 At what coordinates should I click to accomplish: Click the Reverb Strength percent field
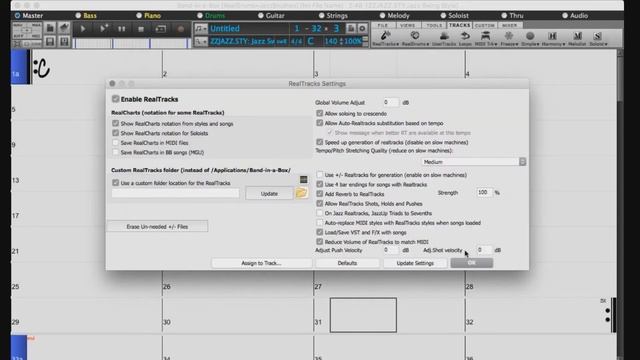pos(484,192)
